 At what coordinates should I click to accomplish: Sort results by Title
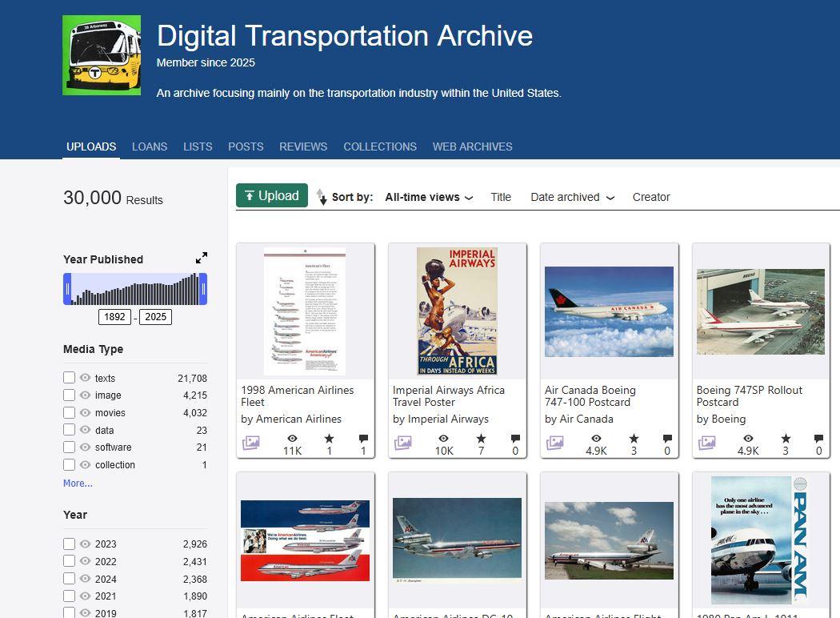coord(501,197)
